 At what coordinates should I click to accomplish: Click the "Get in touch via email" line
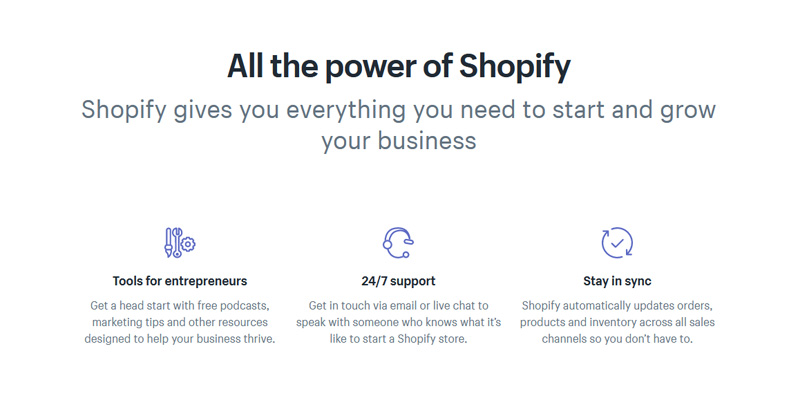click(x=398, y=305)
